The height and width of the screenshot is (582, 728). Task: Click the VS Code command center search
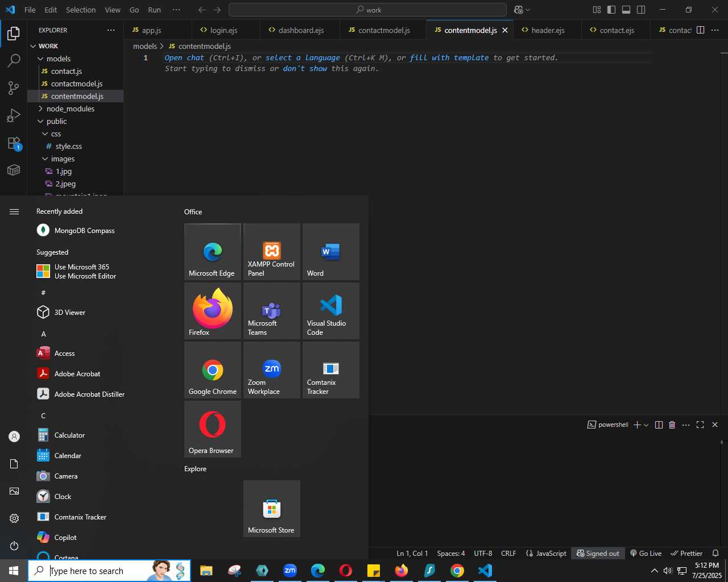point(367,10)
